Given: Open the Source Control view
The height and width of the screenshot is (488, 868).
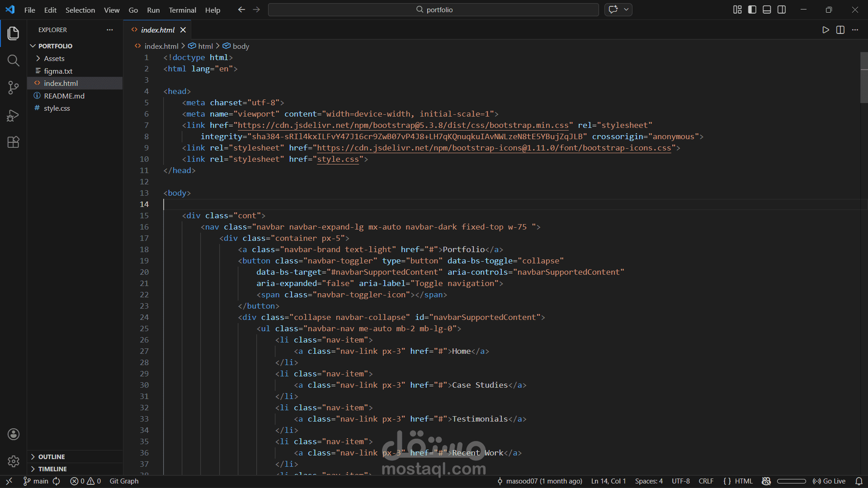Looking at the screenshot, I should click(x=13, y=88).
